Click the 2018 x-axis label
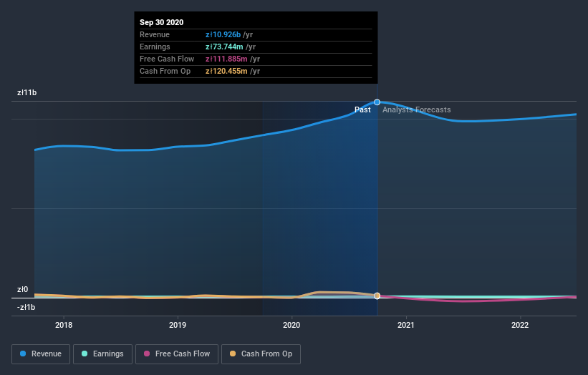The image size is (588, 375). coord(64,325)
